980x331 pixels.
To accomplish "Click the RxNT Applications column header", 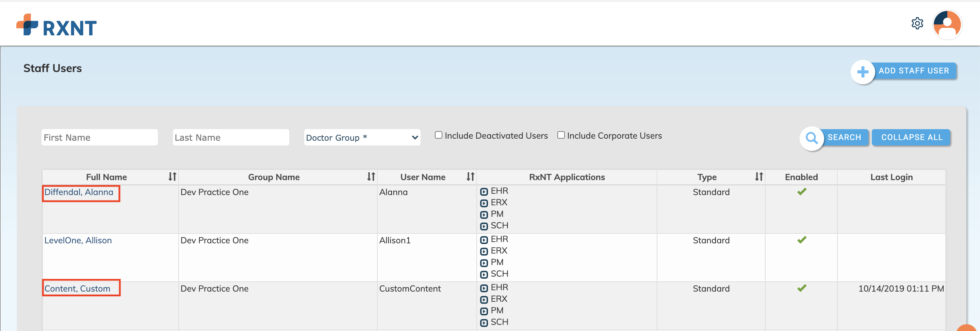I will point(567,177).
